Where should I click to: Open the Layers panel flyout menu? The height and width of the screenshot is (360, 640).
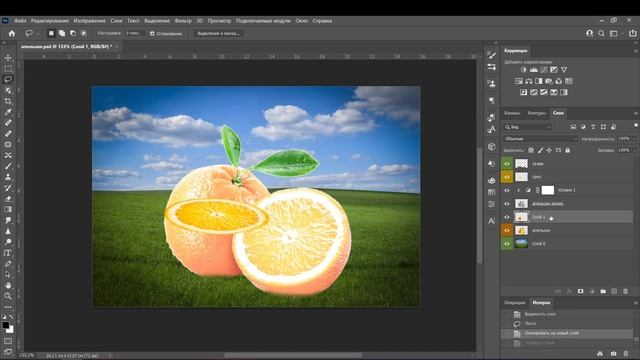[636, 113]
